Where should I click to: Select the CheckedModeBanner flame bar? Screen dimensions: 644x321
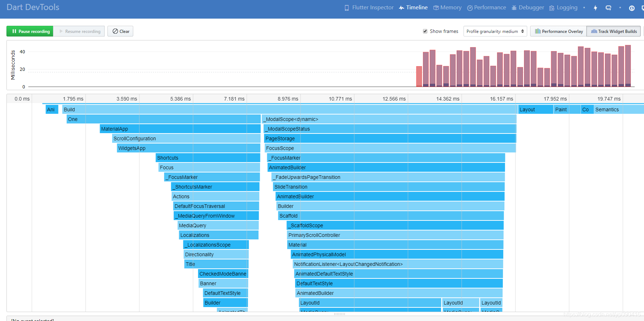[x=223, y=274]
